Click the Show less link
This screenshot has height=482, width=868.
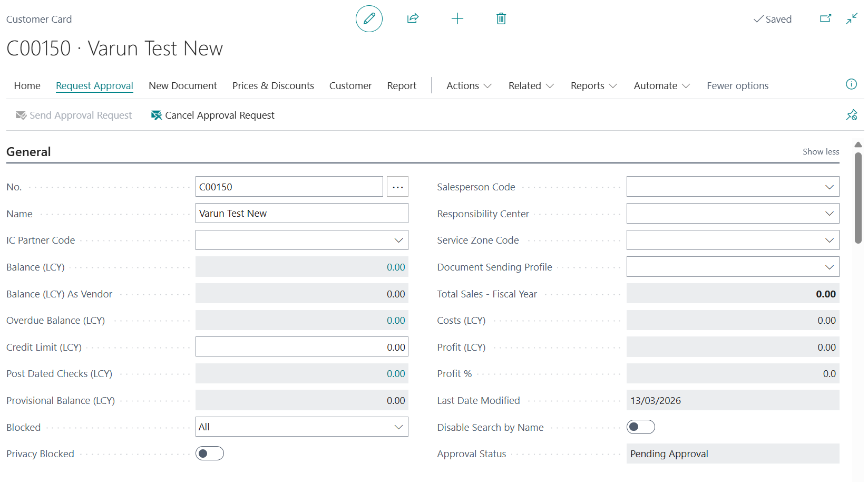(821, 152)
